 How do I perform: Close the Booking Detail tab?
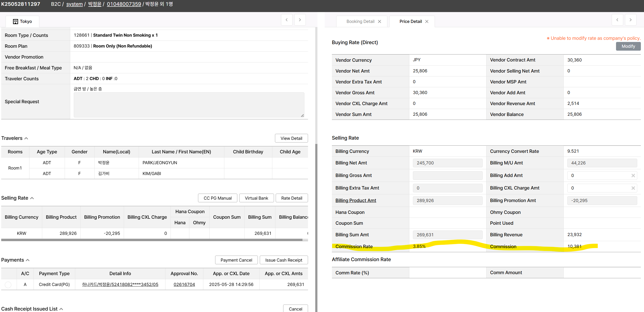[x=379, y=21]
